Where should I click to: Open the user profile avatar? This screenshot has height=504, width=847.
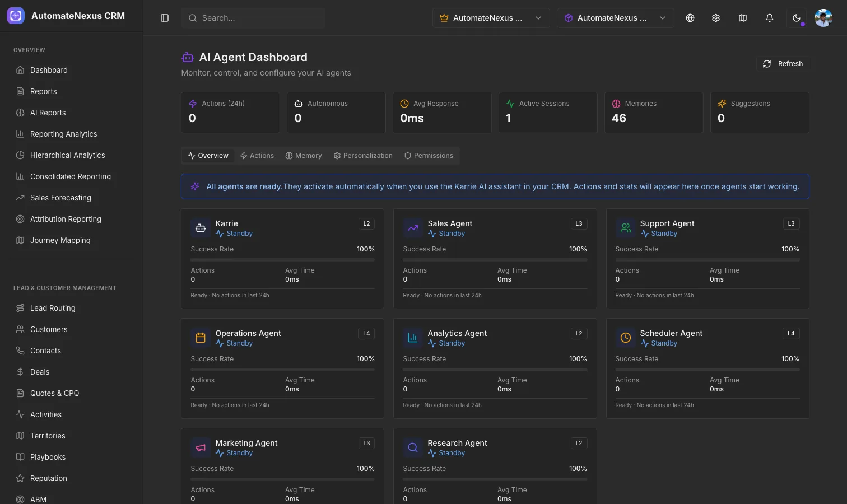pos(823,18)
